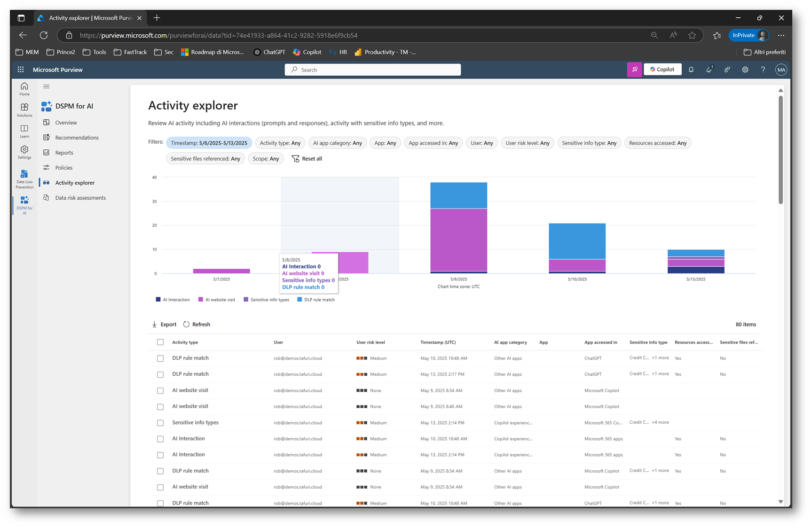Open the app launcher waffle icon

pyautogui.click(x=21, y=70)
